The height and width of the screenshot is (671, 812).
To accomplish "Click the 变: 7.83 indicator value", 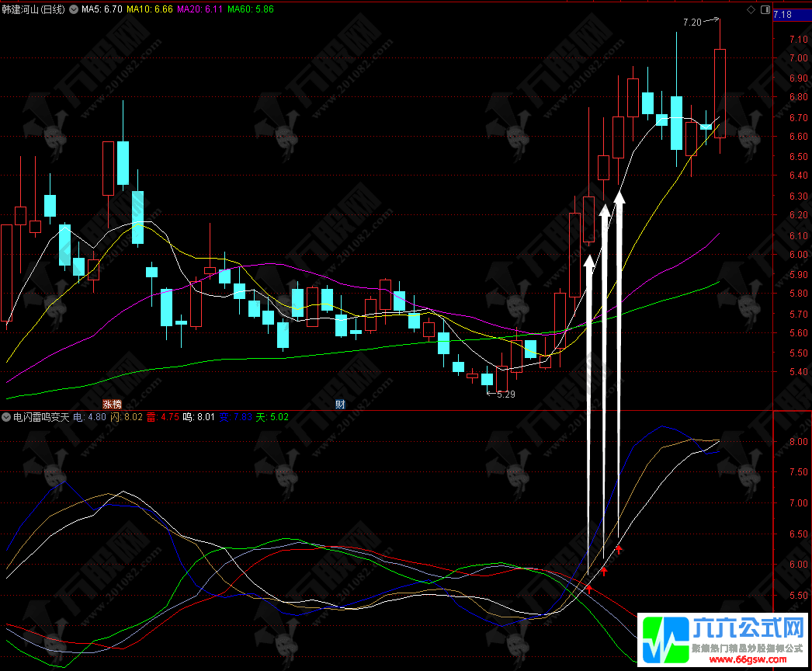I will pyautogui.click(x=236, y=417).
